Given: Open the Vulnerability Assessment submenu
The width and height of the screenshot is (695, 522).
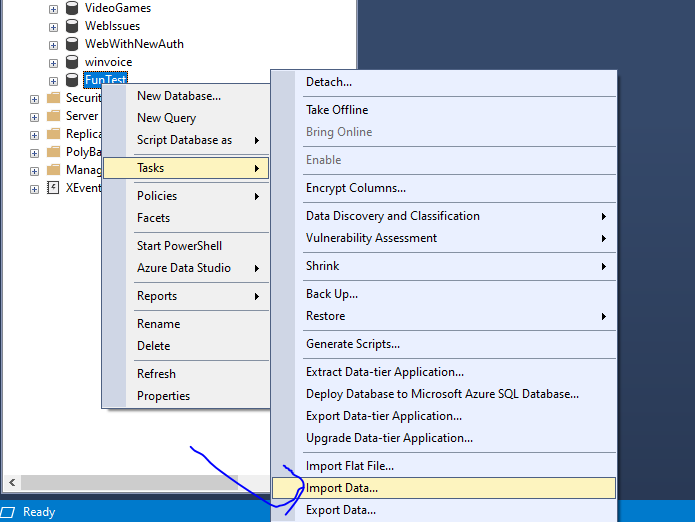Looking at the screenshot, I should click(x=444, y=238).
